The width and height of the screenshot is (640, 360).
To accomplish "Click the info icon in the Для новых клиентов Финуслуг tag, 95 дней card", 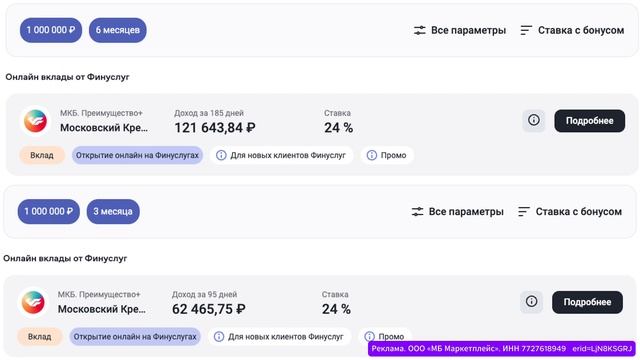I will (x=219, y=337).
